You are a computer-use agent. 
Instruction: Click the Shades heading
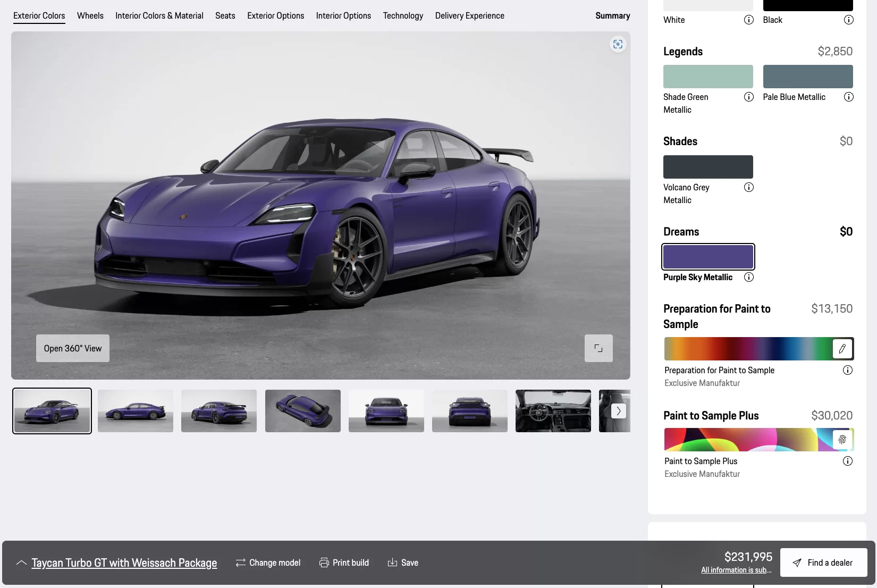click(680, 141)
